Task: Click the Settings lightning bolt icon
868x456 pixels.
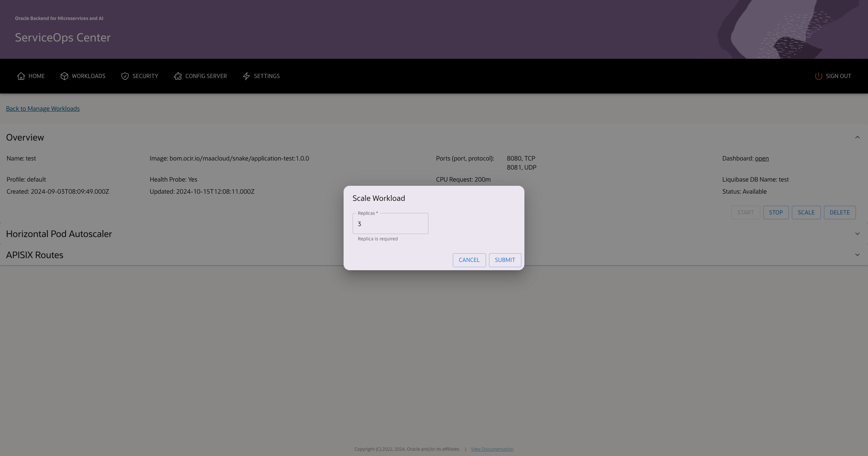Action: [246, 76]
